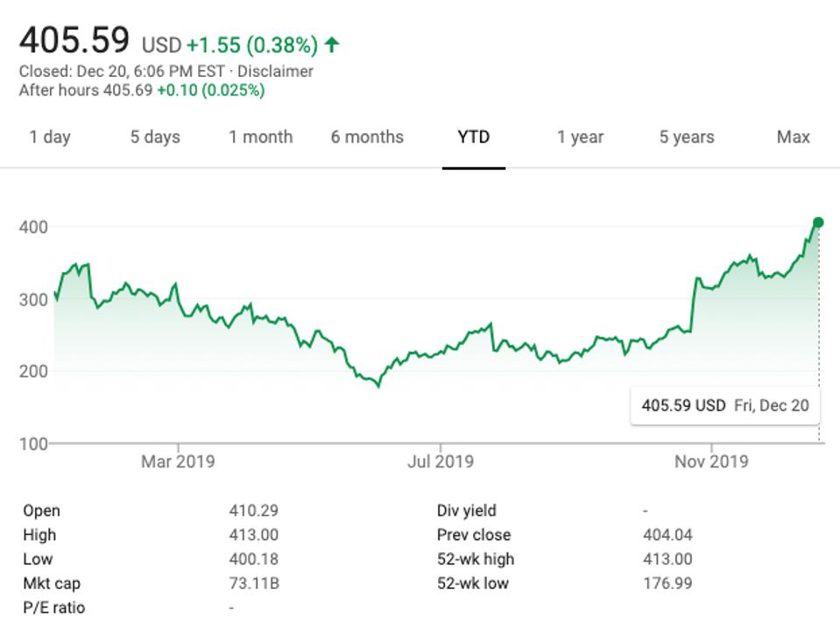Image resolution: width=840 pixels, height=632 pixels.
Task: Show the 1 month chart view
Action: tap(260, 137)
